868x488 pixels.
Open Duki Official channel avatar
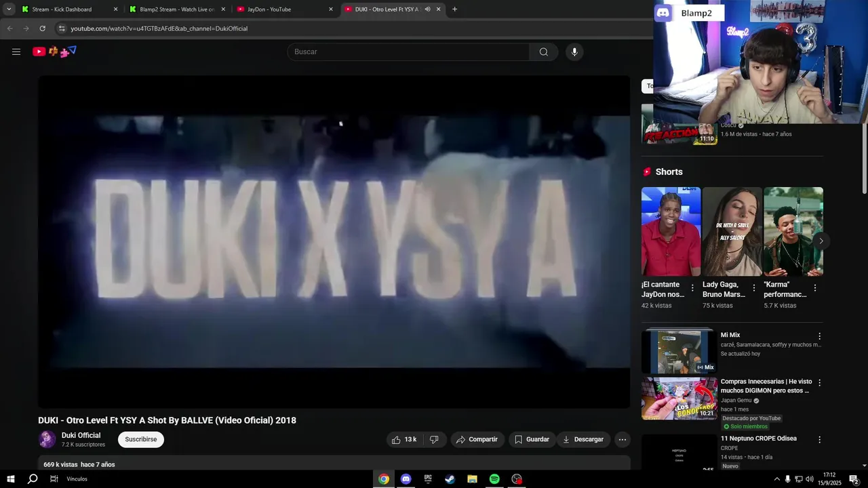(x=47, y=439)
